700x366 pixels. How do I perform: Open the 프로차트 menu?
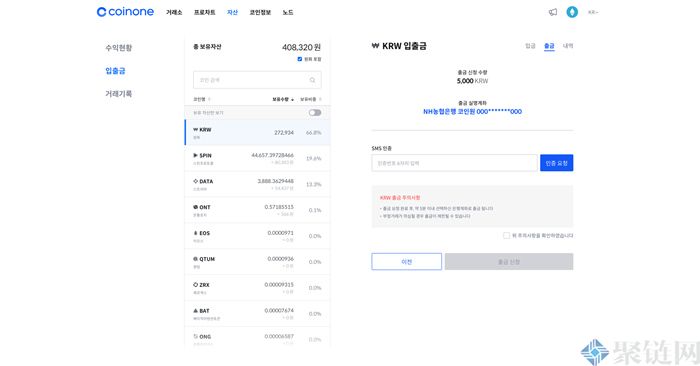204,12
